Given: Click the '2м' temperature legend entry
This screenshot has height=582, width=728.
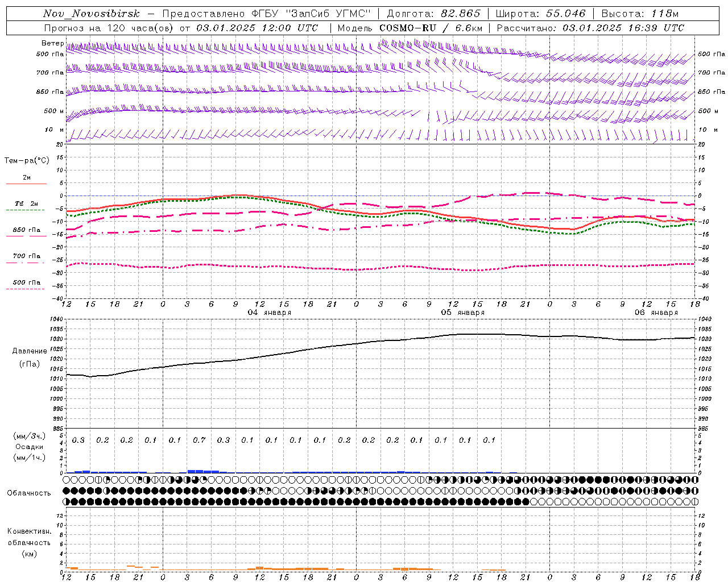Looking at the screenshot, I should pyautogui.click(x=27, y=177).
